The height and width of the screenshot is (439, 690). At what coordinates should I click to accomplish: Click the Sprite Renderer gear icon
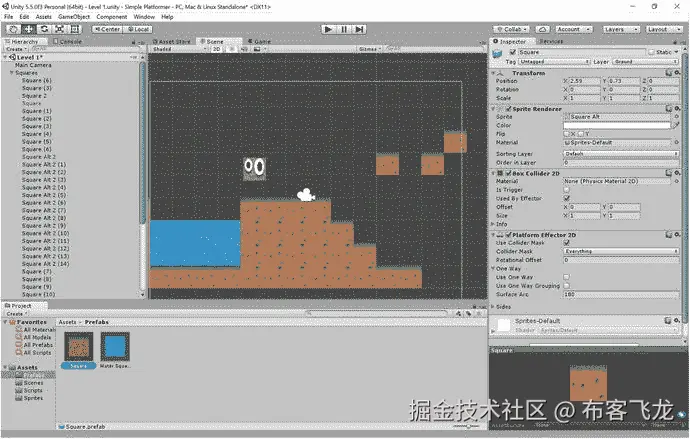point(677,108)
